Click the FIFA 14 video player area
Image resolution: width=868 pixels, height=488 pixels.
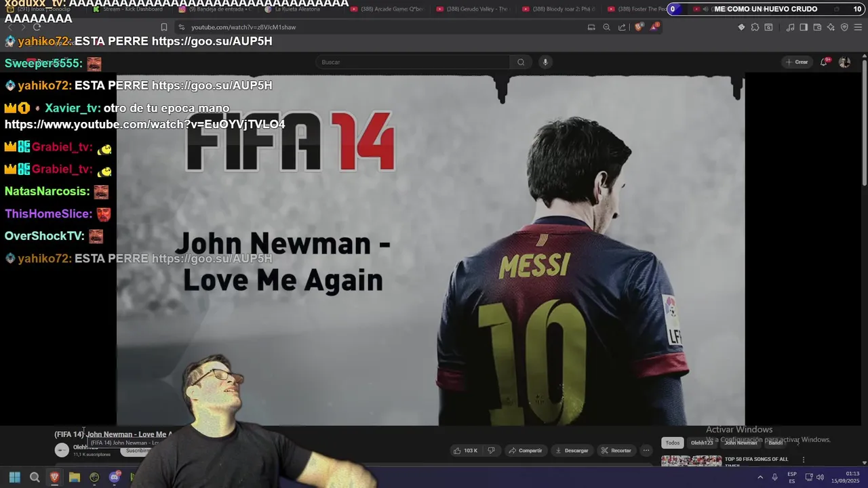pyautogui.click(x=431, y=250)
